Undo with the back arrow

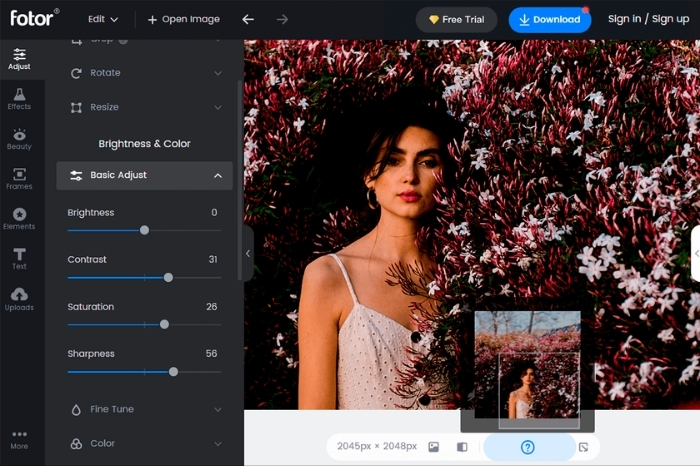tap(248, 19)
